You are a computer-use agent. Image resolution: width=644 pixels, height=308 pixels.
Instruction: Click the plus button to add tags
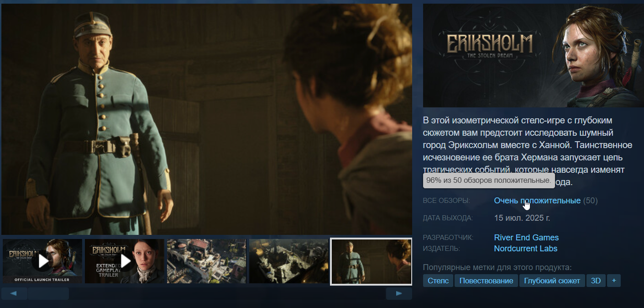[x=614, y=281]
